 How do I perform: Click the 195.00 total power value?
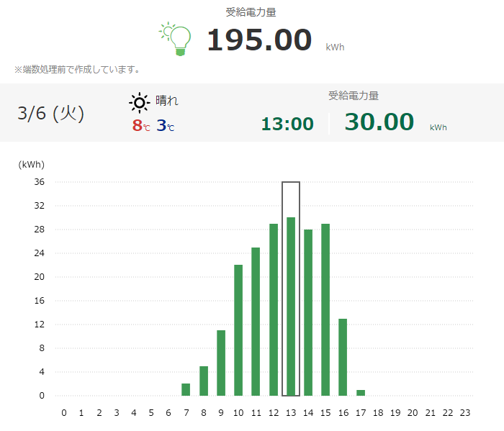pyautogui.click(x=259, y=40)
